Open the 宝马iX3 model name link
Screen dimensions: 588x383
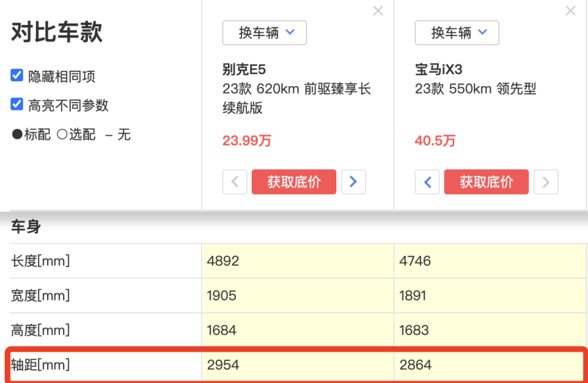[438, 69]
